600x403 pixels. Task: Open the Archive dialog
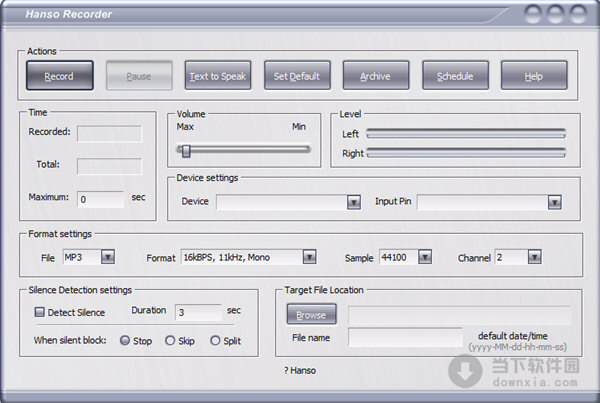[x=376, y=76]
